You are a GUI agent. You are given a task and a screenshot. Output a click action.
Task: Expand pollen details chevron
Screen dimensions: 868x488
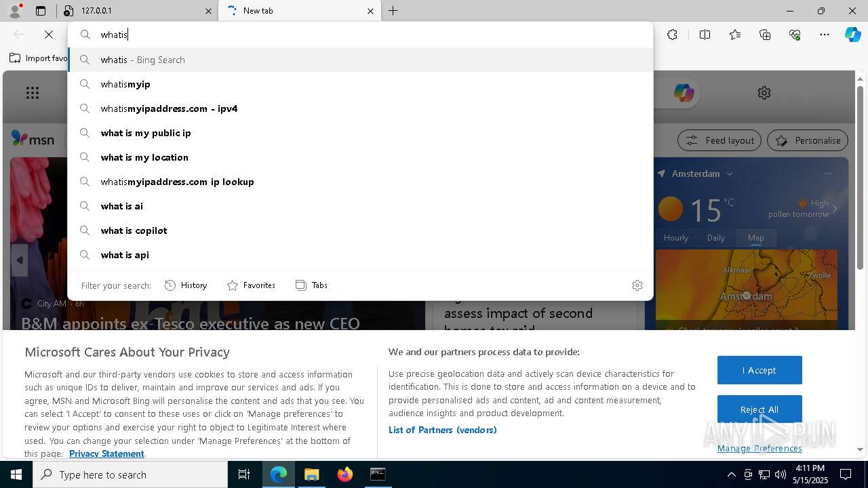click(835, 209)
